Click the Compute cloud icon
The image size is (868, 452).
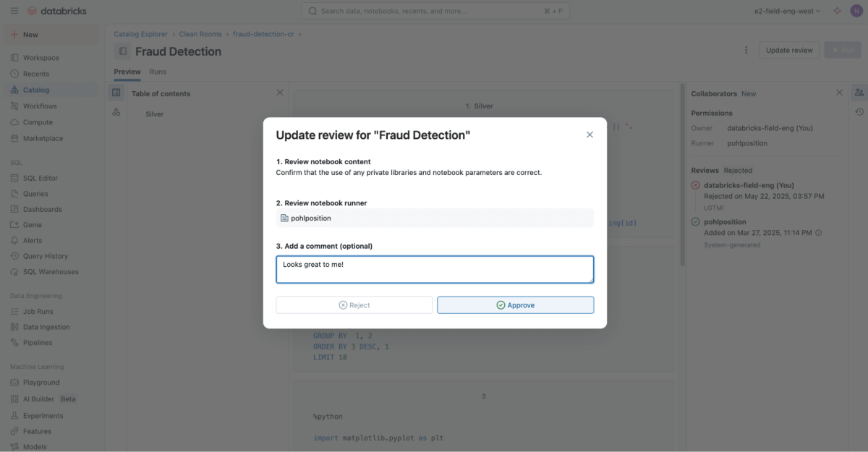click(14, 122)
